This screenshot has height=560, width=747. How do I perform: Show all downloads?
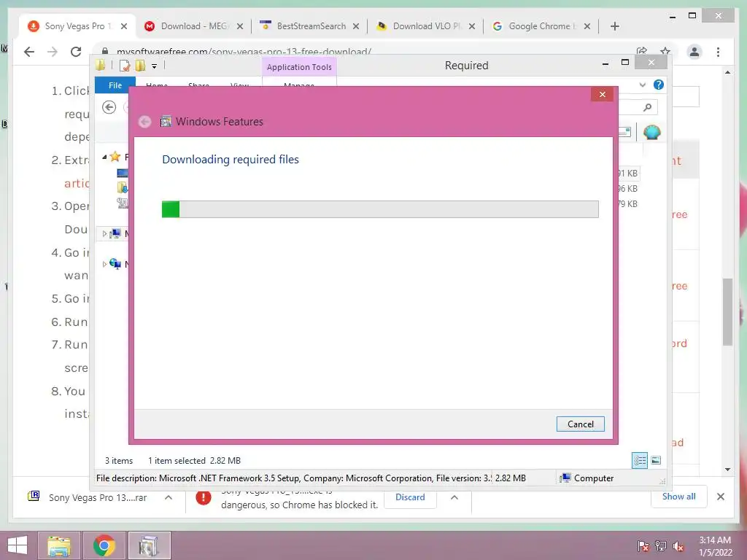coord(678,497)
